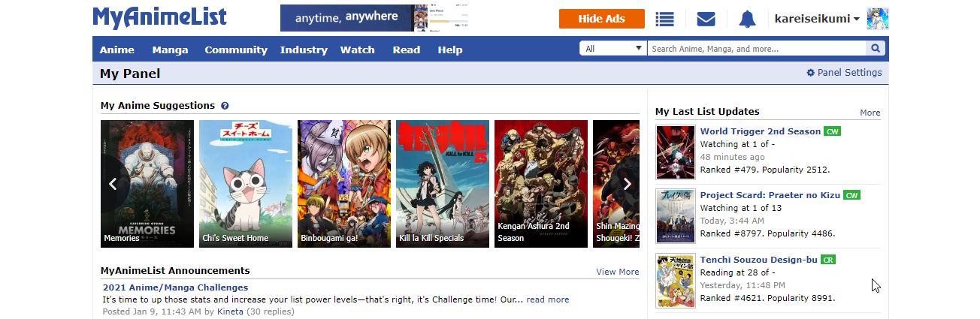This screenshot has width=980, height=319.
Task: Open World Trigger 2nd Season link
Action: coord(760,131)
